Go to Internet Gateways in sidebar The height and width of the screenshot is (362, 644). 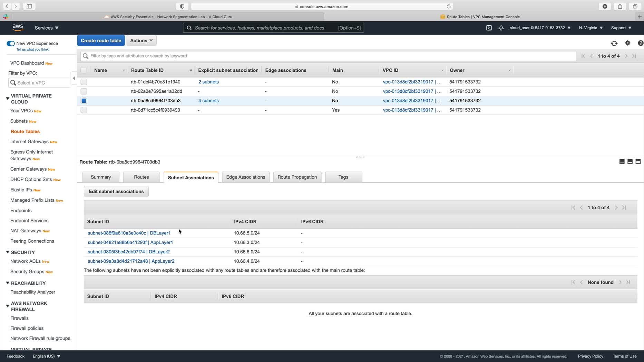(x=29, y=142)
